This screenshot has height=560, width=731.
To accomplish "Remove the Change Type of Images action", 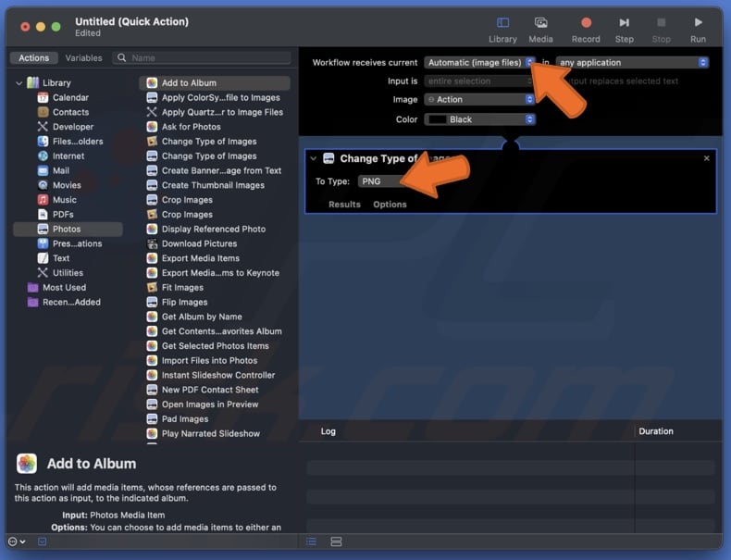I will pos(706,158).
